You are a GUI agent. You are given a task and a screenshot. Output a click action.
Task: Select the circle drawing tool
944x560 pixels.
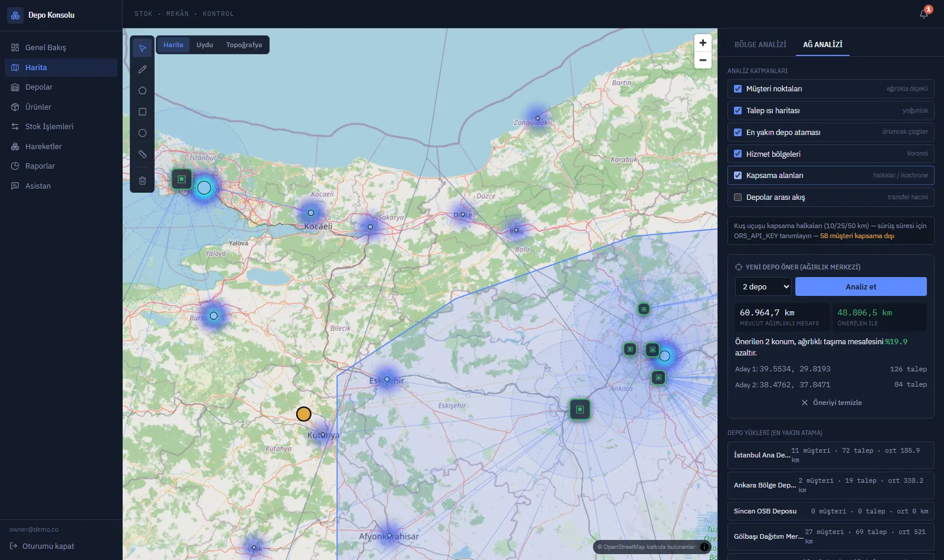(x=142, y=133)
